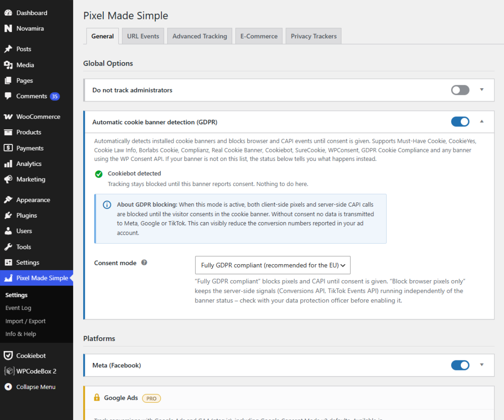
Task: Click the Pages icon
Action: point(8,80)
